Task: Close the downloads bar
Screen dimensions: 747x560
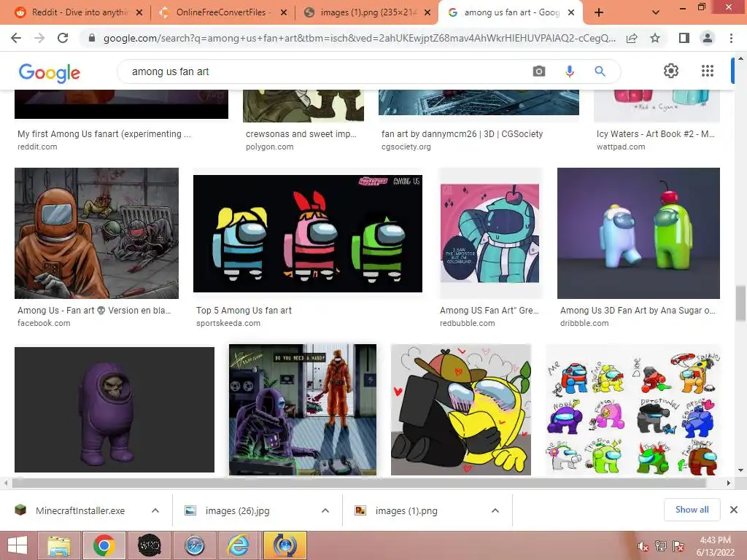Action: coord(734,510)
